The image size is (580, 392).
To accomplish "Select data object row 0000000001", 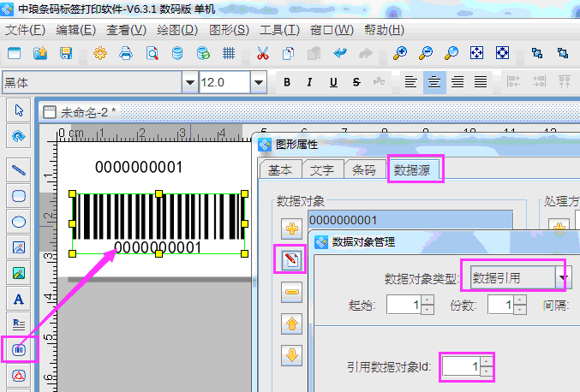I will pyautogui.click(x=410, y=220).
